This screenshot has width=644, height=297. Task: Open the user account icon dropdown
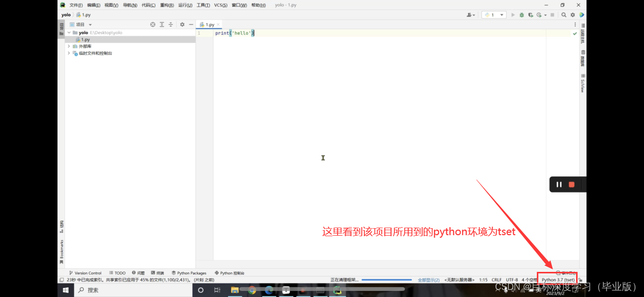(471, 15)
